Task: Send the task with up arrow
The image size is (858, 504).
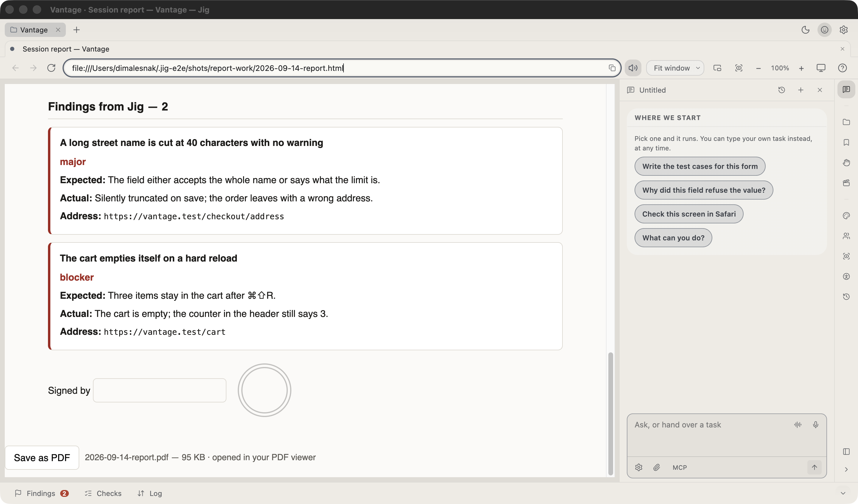Action: 814,467
